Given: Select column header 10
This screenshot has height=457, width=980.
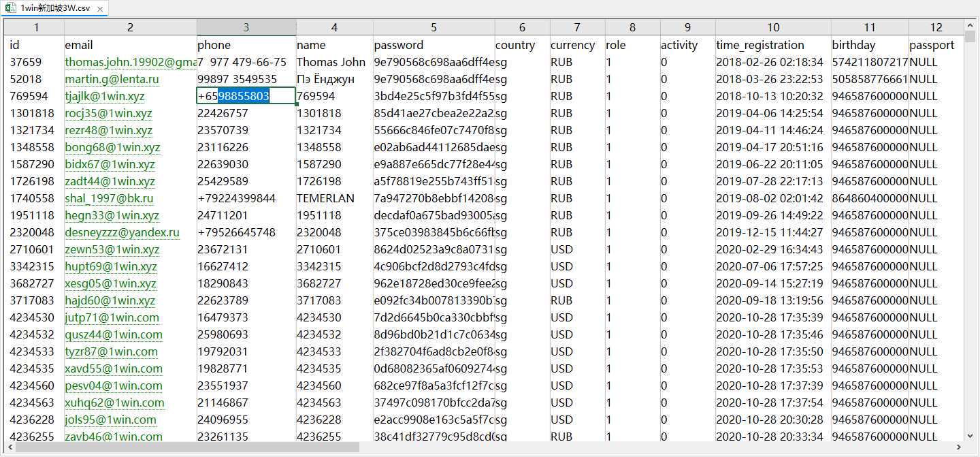Looking at the screenshot, I should [773, 28].
